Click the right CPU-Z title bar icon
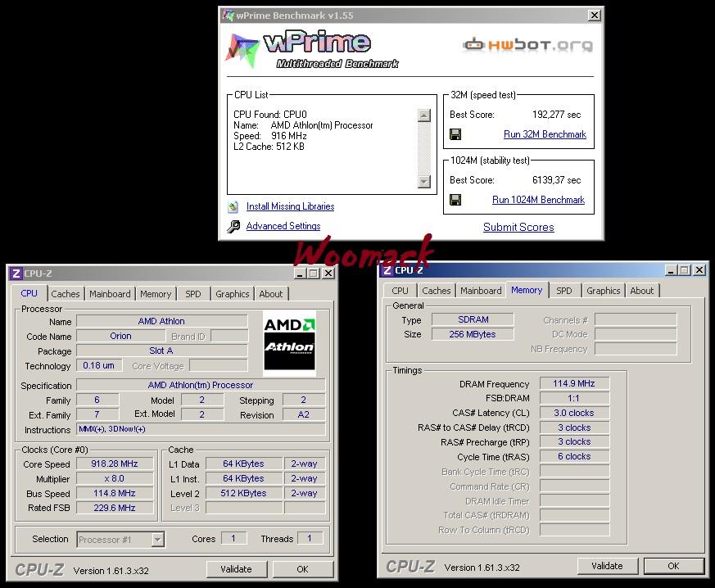 [387, 270]
